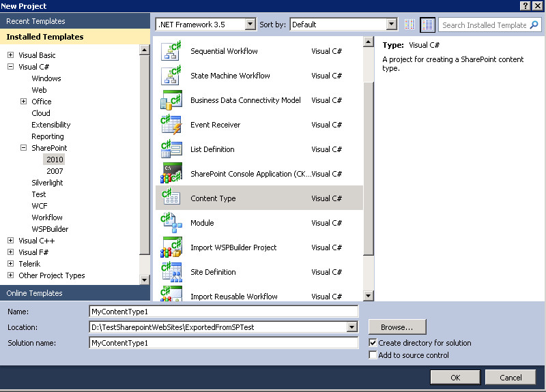Viewport: 546px width, 392px height.
Task: Click the search magnifier icon
Action: pyautogui.click(x=534, y=25)
